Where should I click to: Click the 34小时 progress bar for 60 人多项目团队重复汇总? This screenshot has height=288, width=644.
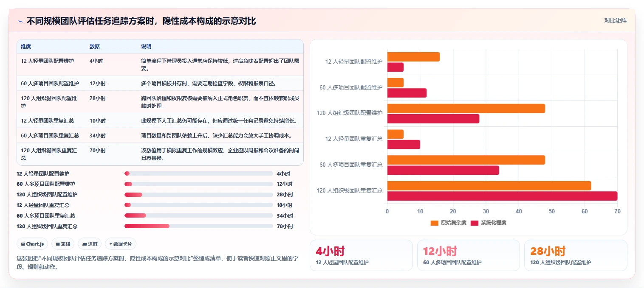pyautogui.click(x=199, y=215)
